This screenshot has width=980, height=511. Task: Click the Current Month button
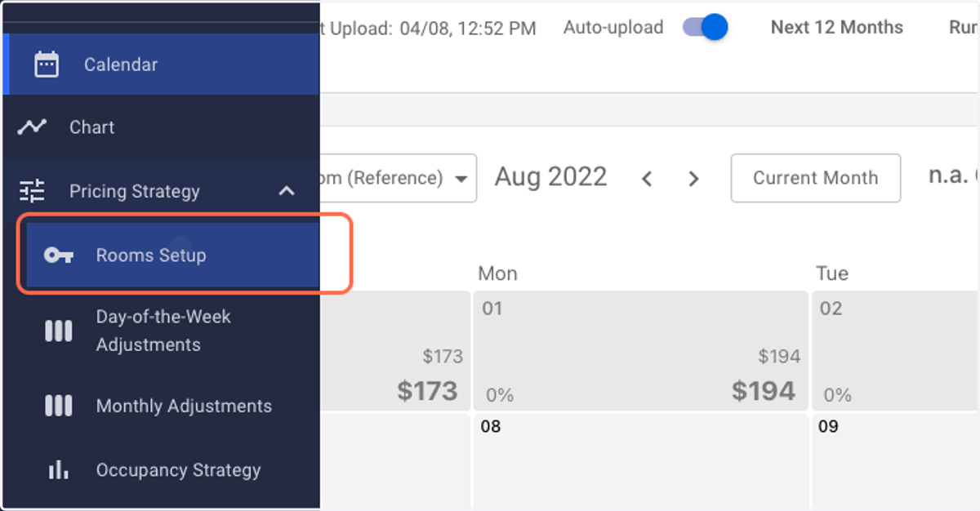tap(816, 178)
